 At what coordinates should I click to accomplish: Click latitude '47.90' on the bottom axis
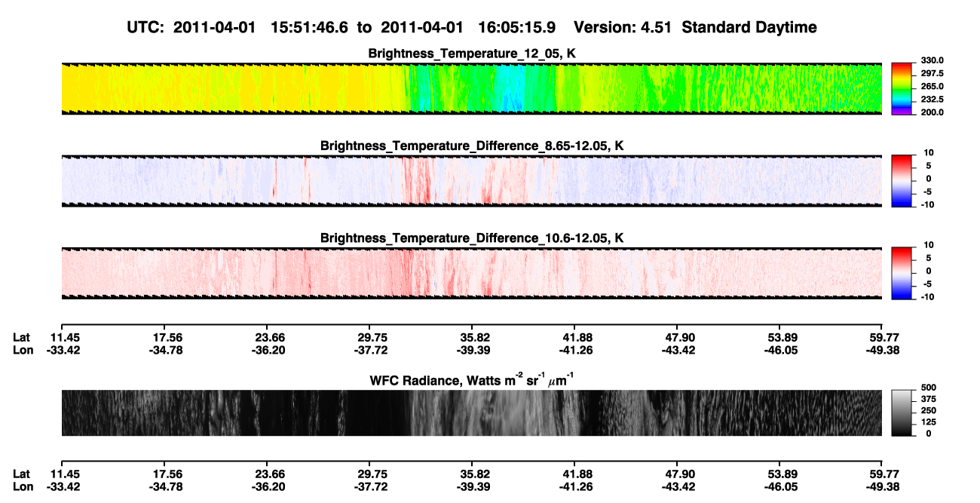[679, 474]
